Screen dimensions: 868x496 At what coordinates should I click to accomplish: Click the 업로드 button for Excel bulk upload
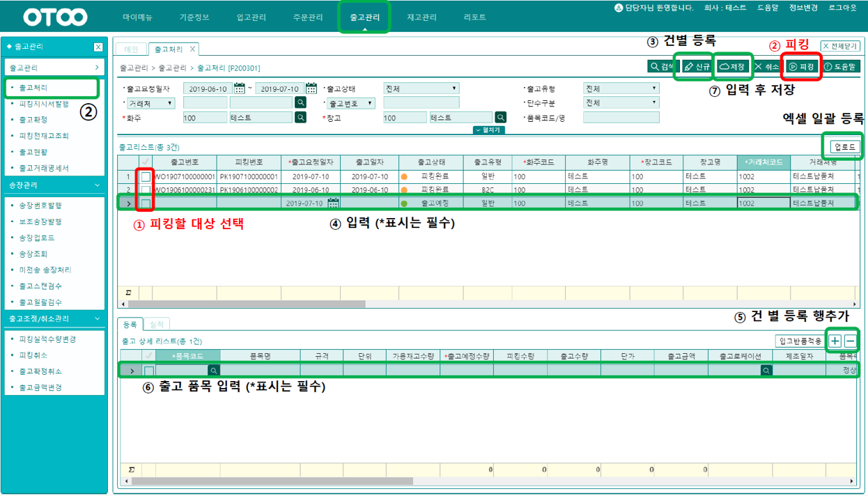845,147
